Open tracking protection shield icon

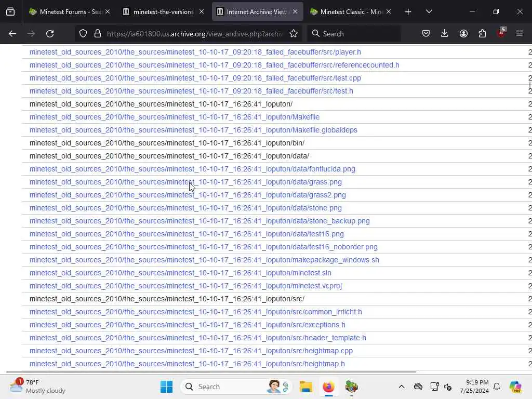83,34
